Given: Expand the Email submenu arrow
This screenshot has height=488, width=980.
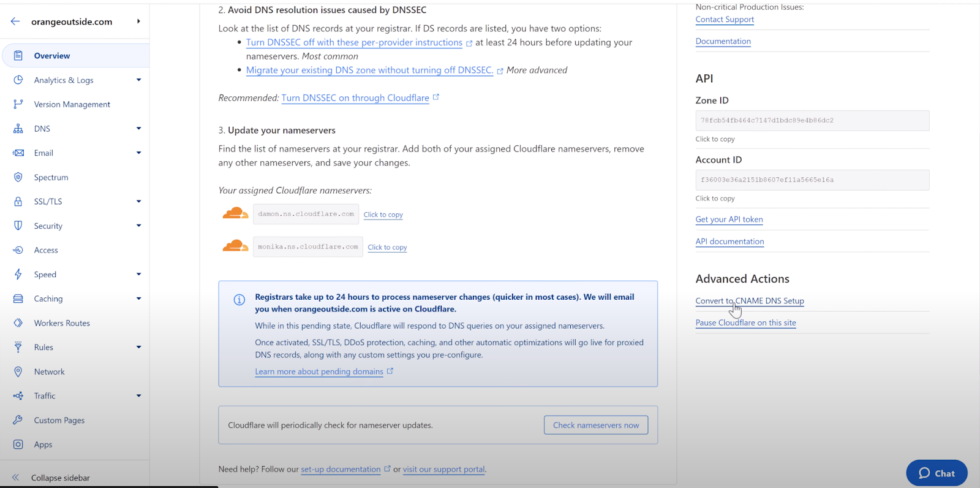Looking at the screenshot, I should 139,153.
